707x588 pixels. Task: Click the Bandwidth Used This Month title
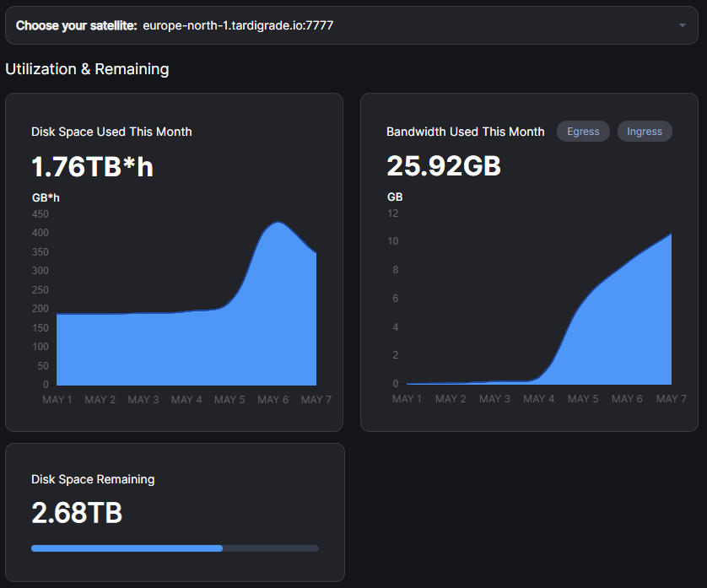coord(465,132)
